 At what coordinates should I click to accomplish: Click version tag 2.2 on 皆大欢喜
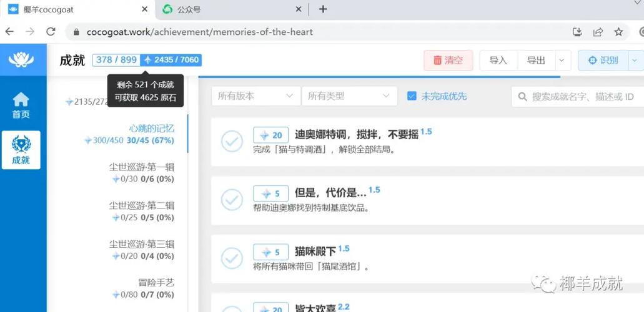click(344, 306)
